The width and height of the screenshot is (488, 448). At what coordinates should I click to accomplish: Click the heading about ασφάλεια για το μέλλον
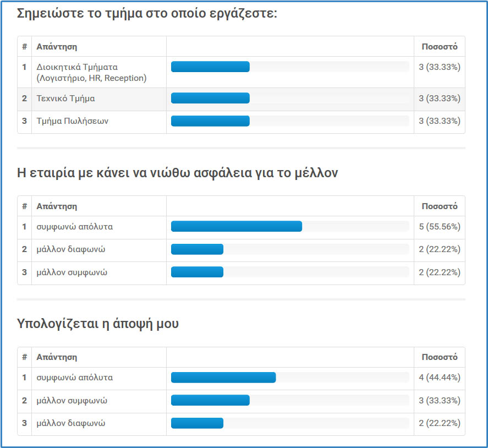pos(177,173)
